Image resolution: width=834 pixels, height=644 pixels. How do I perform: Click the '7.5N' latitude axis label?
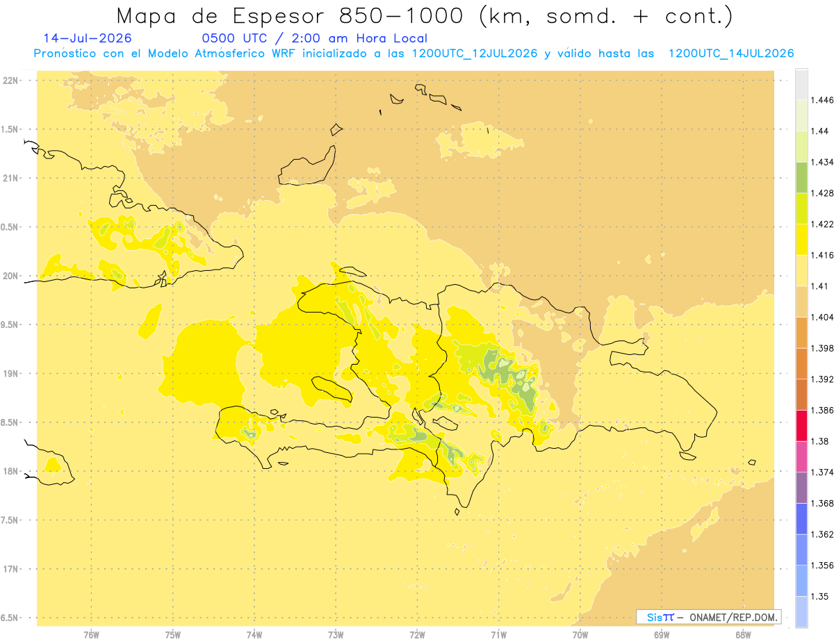tap(10, 520)
